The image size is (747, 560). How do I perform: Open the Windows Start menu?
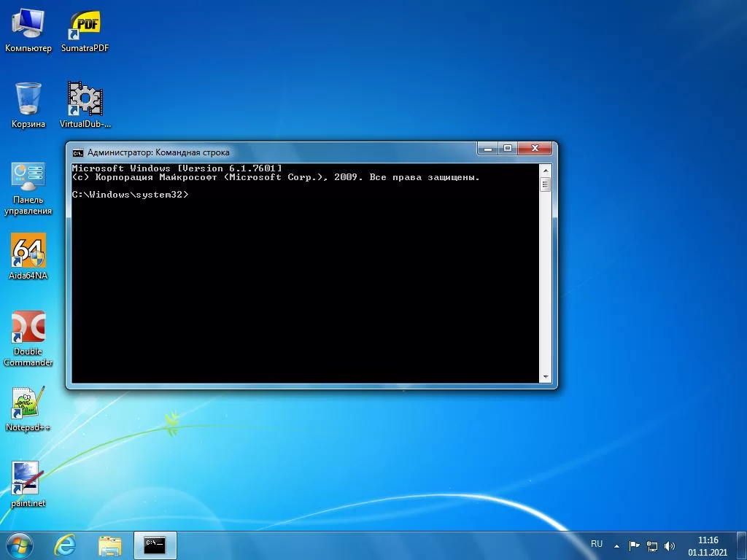click(20, 545)
